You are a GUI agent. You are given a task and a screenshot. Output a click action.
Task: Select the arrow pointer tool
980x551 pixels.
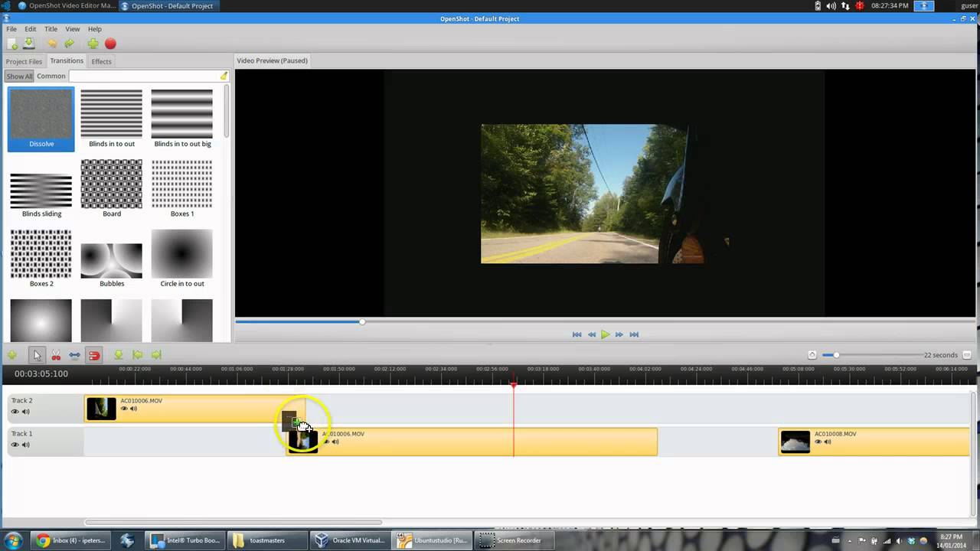pyautogui.click(x=37, y=355)
